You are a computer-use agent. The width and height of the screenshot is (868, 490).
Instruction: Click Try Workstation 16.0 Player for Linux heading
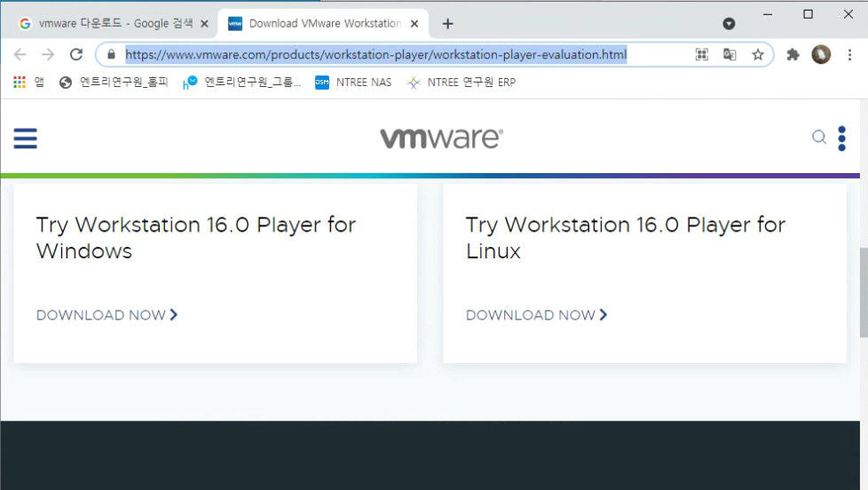click(x=626, y=238)
